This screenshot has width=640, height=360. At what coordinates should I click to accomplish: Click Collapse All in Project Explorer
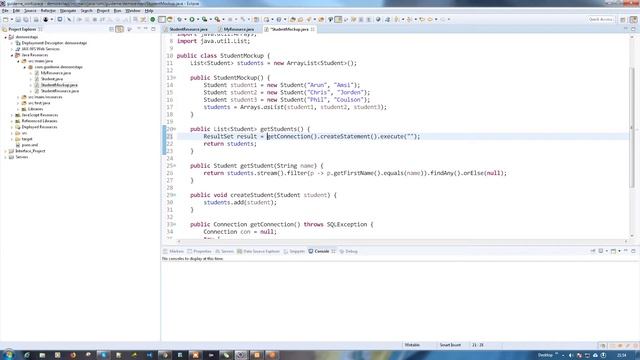tap(111, 29)
